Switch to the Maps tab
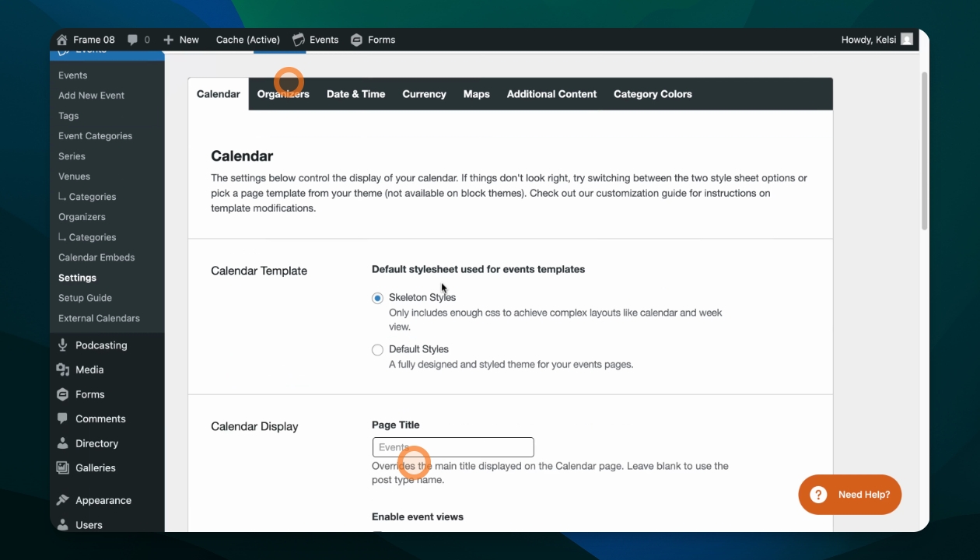The height and width of the screenshot is (560, 980). click(477, 94)
